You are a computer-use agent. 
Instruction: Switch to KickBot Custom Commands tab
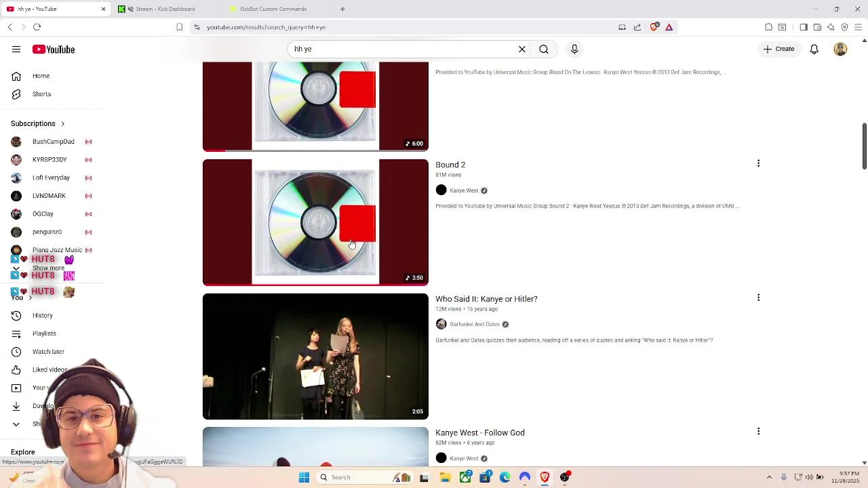click(273, 9)
